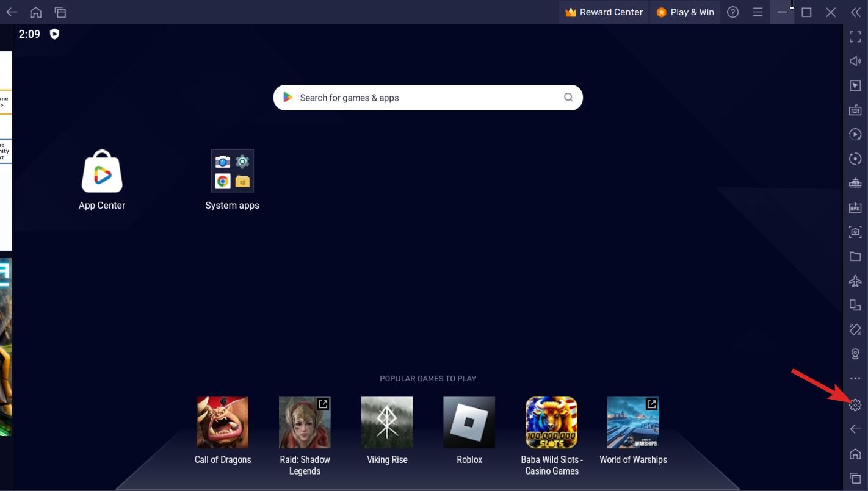The height and width of the screenshot is (491, 868).
Task: Click the Play & Win button
Action: coord(685,12)
